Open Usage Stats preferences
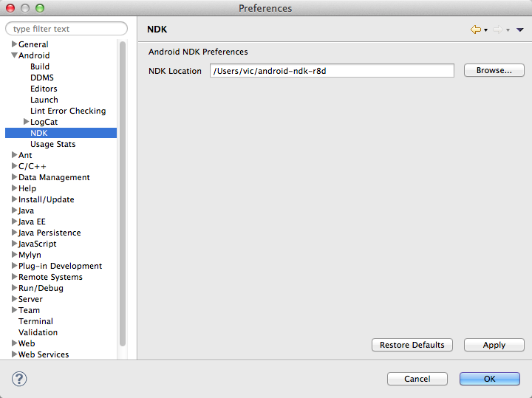The width and height of the screenshot is (532, 398). tap(53, 144)
